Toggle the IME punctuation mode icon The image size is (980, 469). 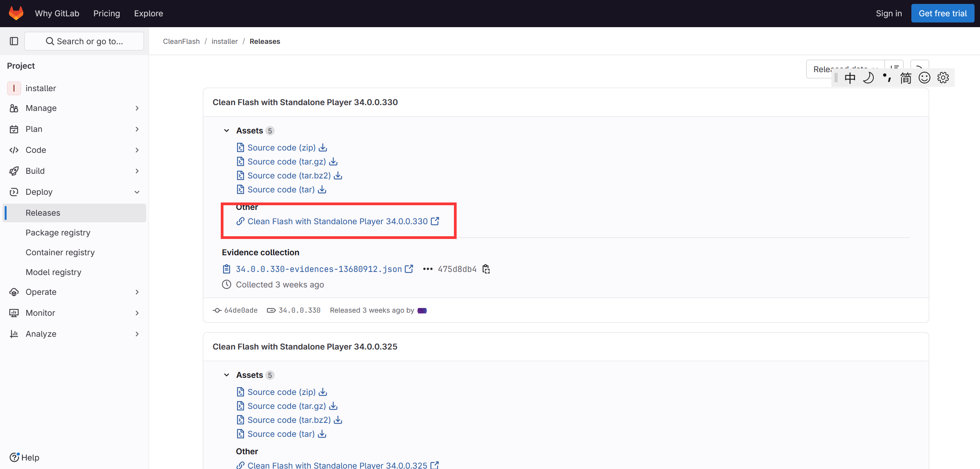[x=887, y=78]
